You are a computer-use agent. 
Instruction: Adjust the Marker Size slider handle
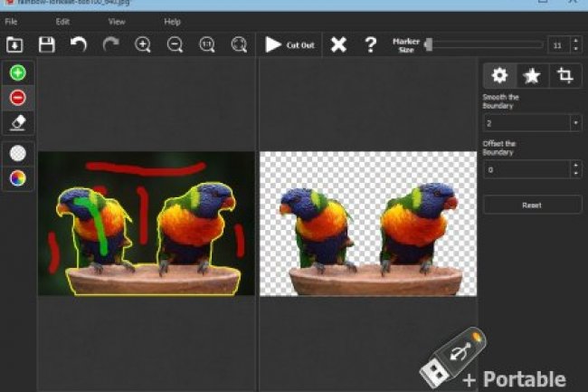coord(429,44)
